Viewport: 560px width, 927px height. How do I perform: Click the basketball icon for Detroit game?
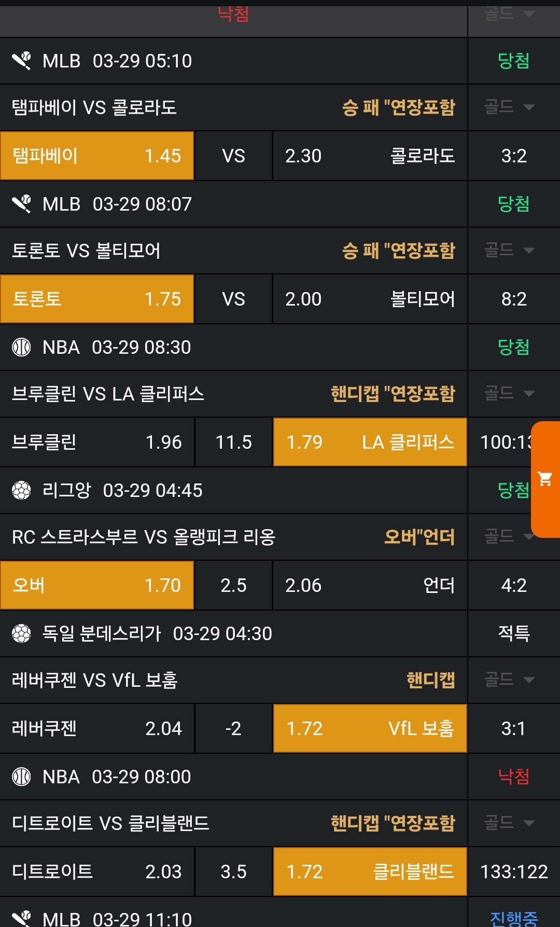point(21,777)
